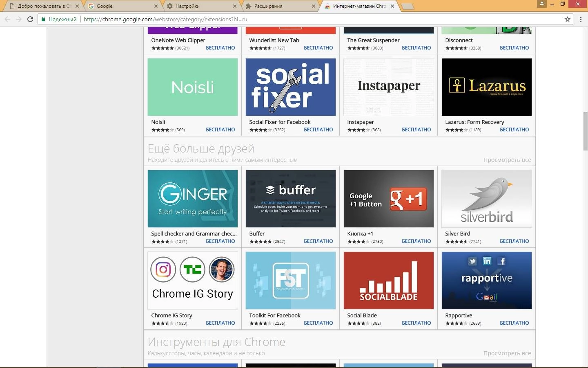Open the Rapportive extension thumbnail
588x368 pixels.
point(487,280)
